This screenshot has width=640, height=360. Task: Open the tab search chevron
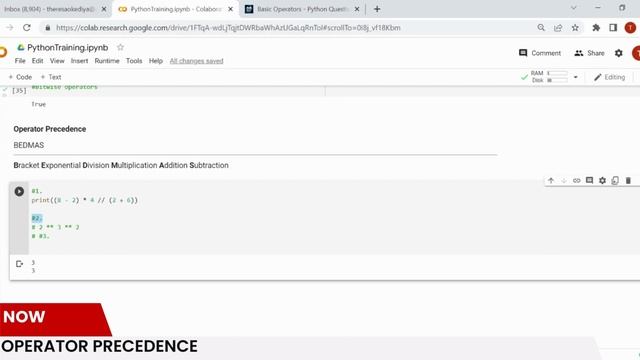[573, 8]
